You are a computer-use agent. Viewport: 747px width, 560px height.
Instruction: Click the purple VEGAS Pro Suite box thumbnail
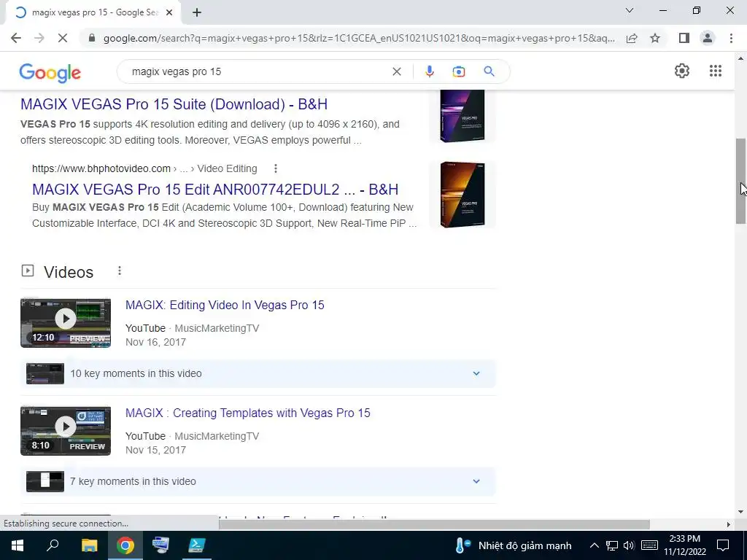click(x=462, y=116)
